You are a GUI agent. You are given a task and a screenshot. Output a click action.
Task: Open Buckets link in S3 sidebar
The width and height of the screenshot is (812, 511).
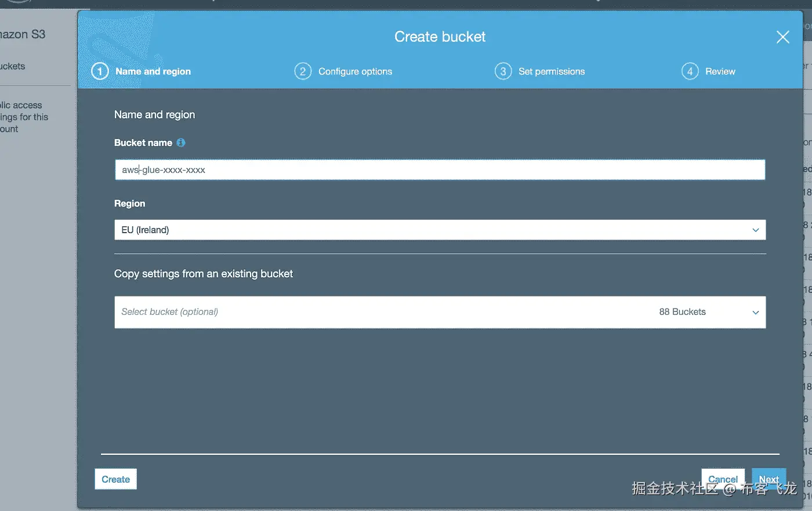tap(13, 66)
